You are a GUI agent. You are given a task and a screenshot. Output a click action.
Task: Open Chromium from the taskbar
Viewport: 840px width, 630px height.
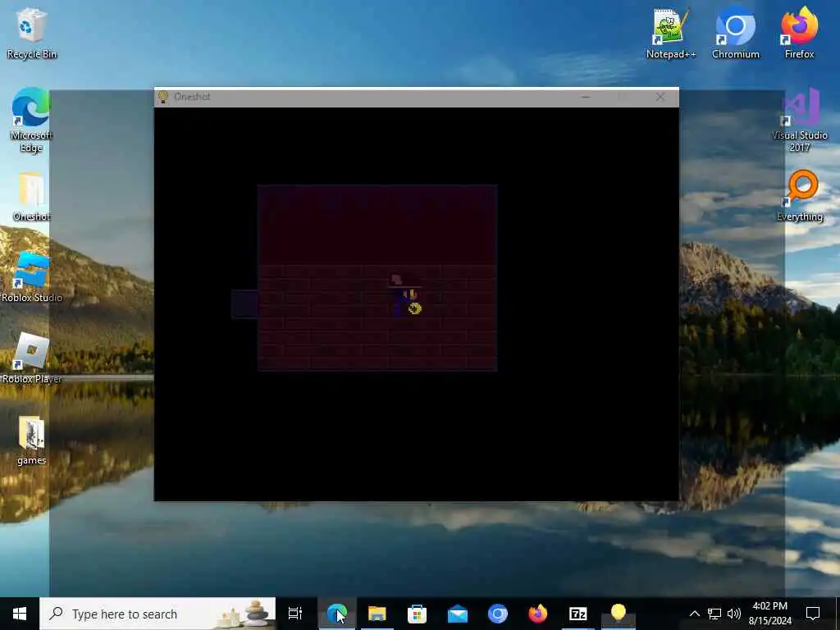498,614
